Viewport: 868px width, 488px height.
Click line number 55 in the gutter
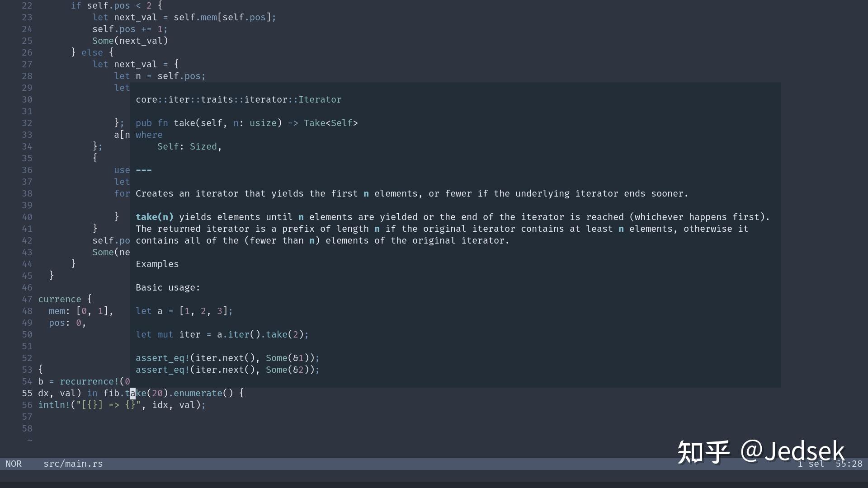click(x=27, y=393)
